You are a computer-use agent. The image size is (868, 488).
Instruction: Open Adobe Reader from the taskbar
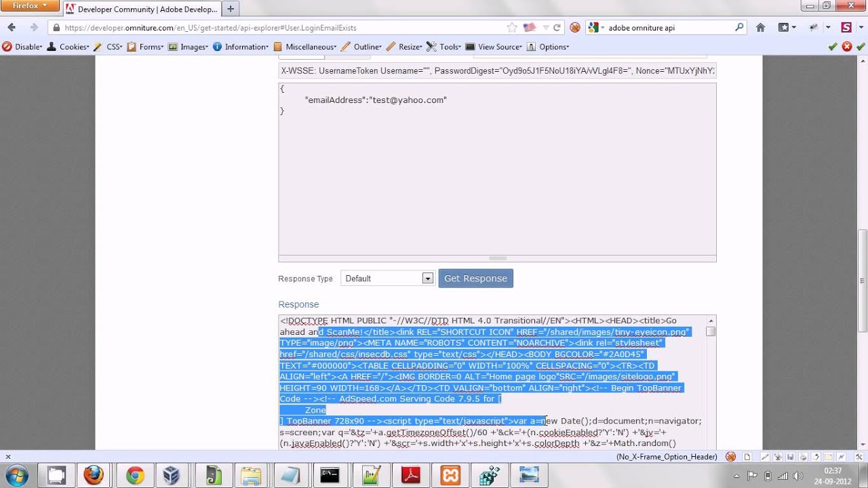click(x=410, y=476)
